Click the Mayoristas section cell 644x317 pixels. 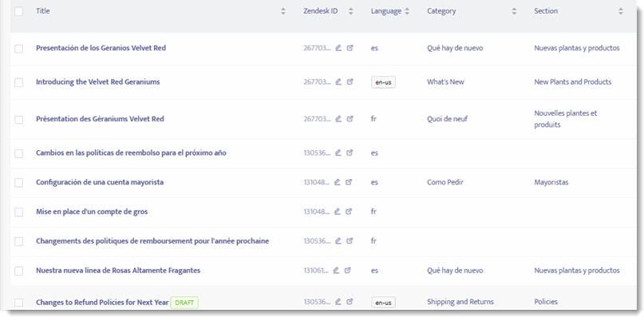pos(551,182)
